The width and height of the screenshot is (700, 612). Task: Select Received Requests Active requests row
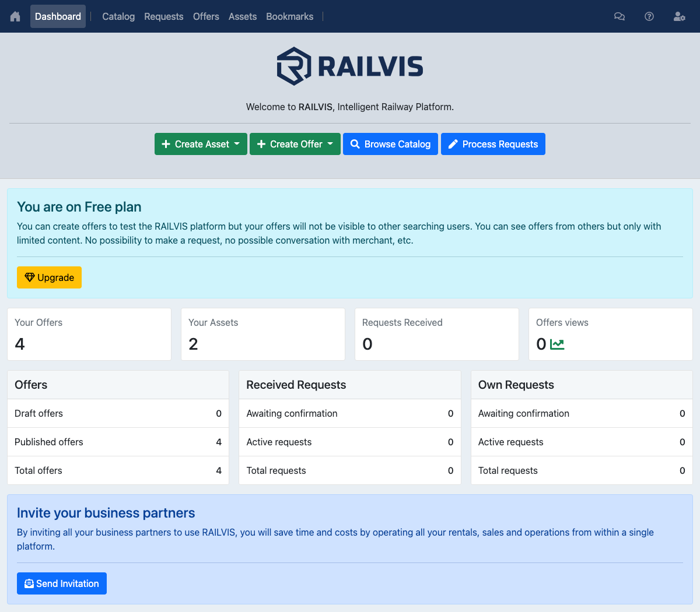(350, 442)
